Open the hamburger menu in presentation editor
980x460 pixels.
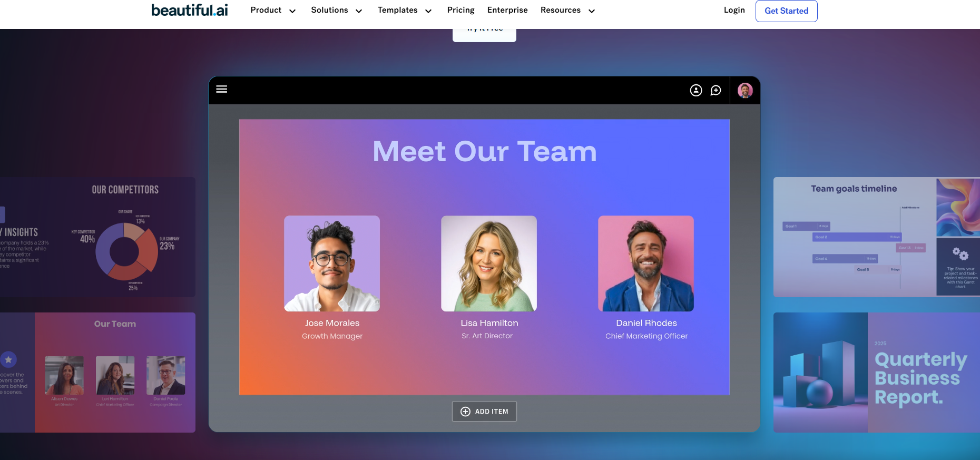point(222,89)
